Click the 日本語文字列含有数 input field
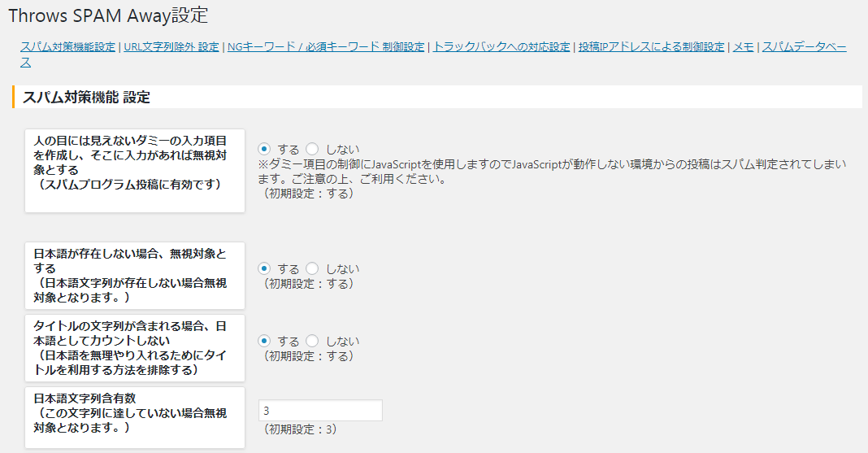This screenshot has height=453, width=868. (320, 411)
